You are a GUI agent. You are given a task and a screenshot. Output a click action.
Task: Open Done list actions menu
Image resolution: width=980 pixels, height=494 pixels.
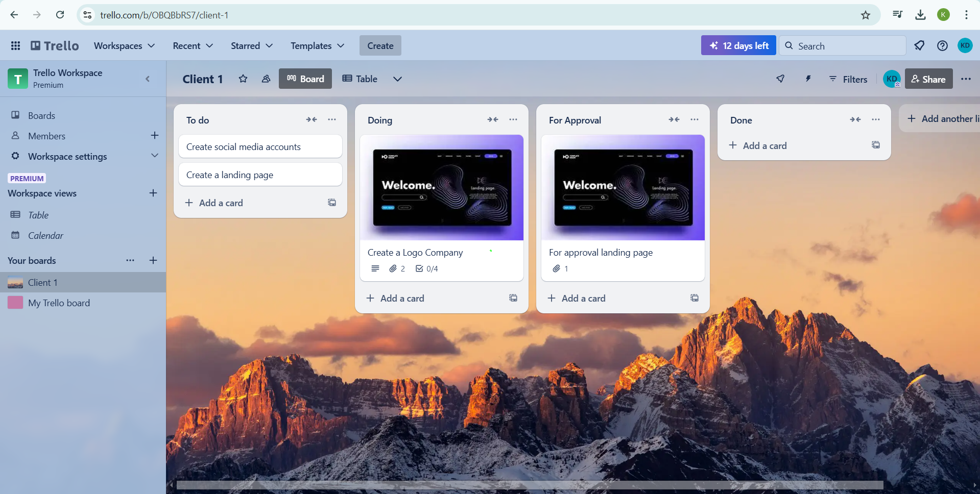pos(876,119)
